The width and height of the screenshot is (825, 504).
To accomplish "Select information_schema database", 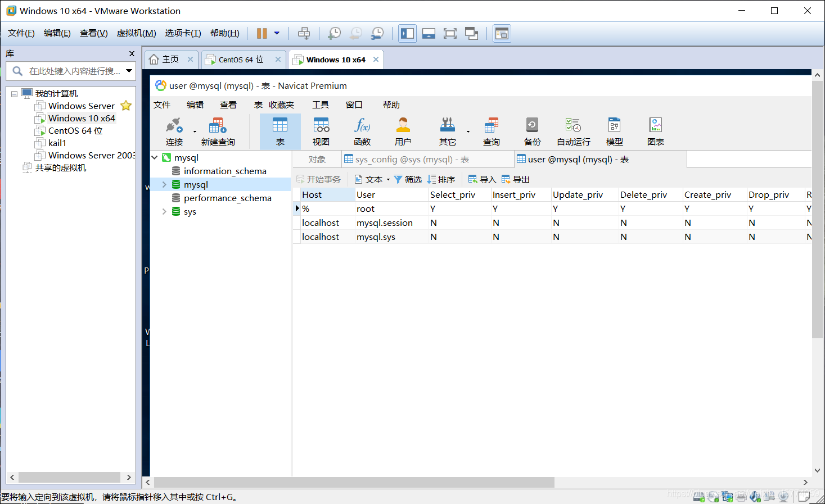I will pyautogui.click(x=225, y=171).
